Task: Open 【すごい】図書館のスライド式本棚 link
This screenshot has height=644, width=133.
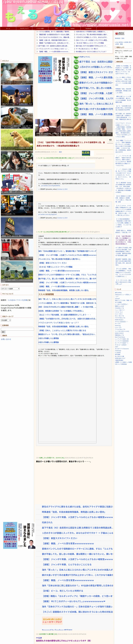Action: [x=78, y=612]
